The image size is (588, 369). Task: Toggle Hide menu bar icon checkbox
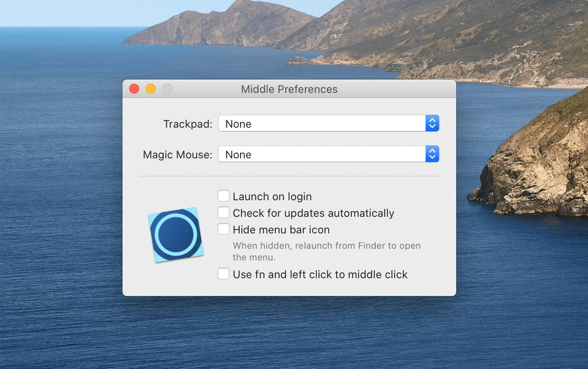224,229
